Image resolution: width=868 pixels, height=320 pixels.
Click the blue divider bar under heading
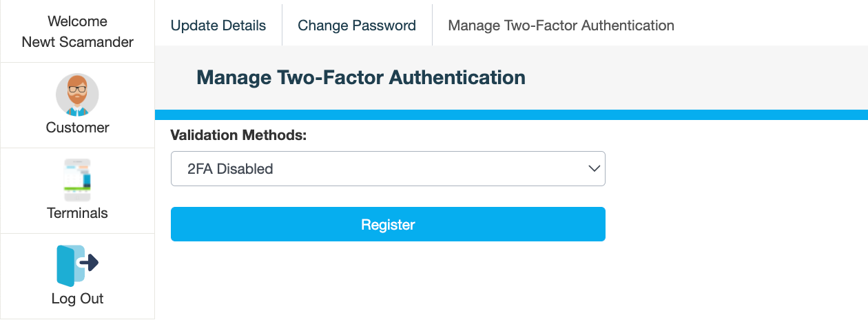click(x=511, y=114)
